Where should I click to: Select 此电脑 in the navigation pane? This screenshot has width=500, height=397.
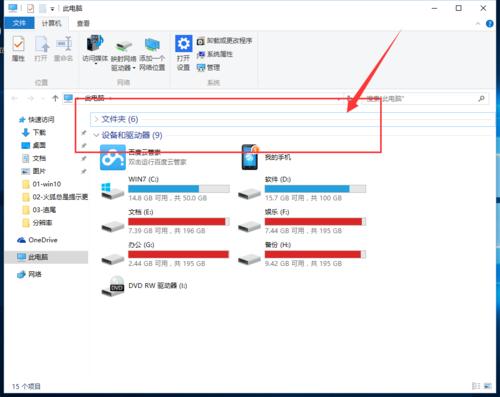[47, 257]
